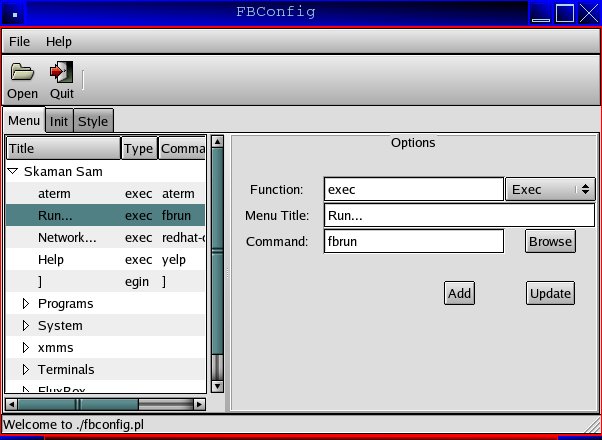The image size is (602, 440).
Task: Switch to the Init tab
Action: point(59,121)
